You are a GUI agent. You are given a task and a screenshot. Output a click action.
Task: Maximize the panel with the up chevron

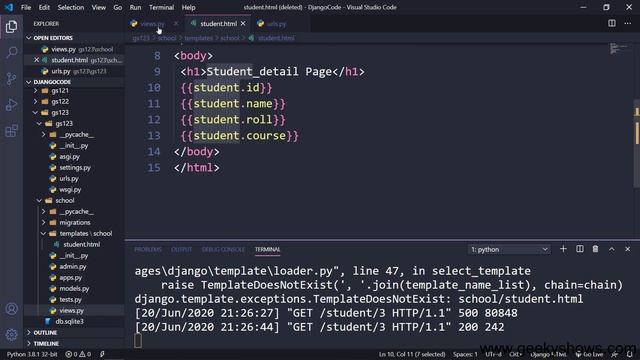(611, 249)
